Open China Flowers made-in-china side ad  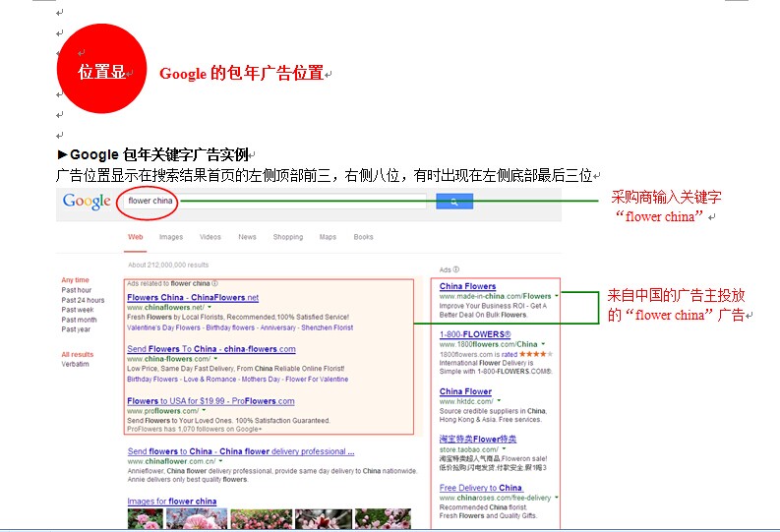pos(467,286)
